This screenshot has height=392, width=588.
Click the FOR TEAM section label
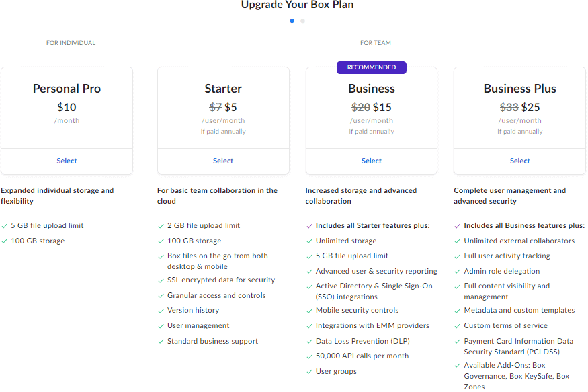click(375, 42)
